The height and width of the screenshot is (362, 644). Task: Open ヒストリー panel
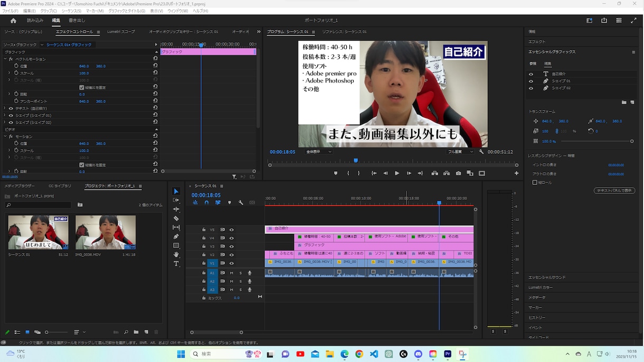537,318
